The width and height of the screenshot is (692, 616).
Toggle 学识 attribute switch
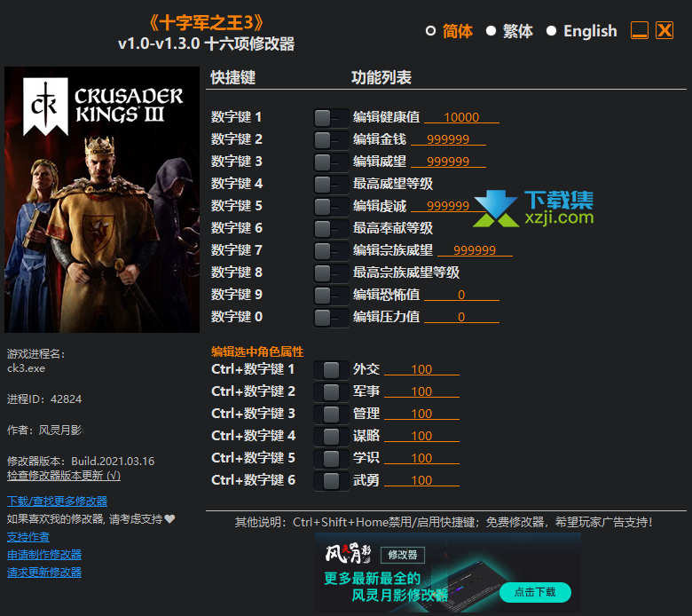331,458
